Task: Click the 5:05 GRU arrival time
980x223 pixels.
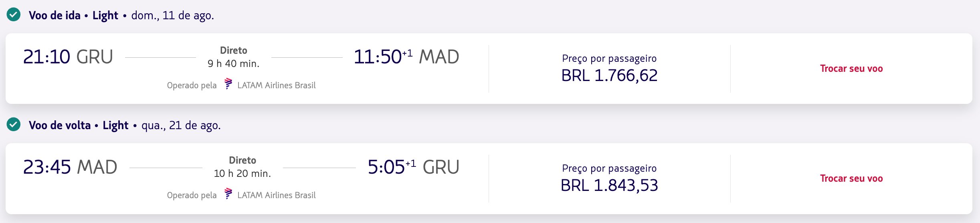Action: [413, 167]
